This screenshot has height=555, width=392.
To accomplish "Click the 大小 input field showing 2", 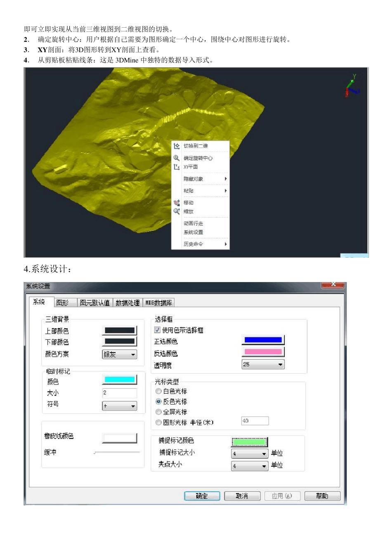I will (x=119, y=393).
